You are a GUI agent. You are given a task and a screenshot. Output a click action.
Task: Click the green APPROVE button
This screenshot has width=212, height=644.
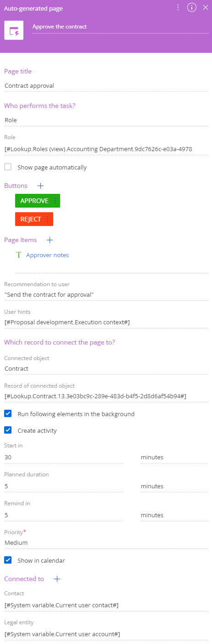click(34, 201)
